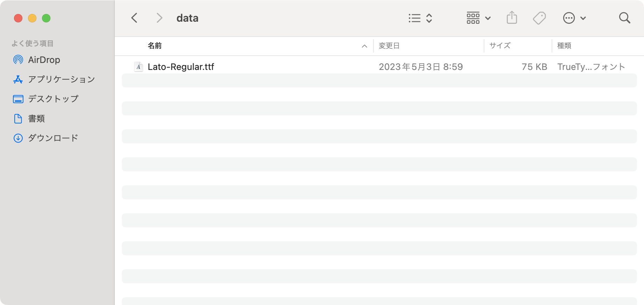Sort by the 変更日 column header
The width and height of the screenshot is (644, 305).
(389, 46)
